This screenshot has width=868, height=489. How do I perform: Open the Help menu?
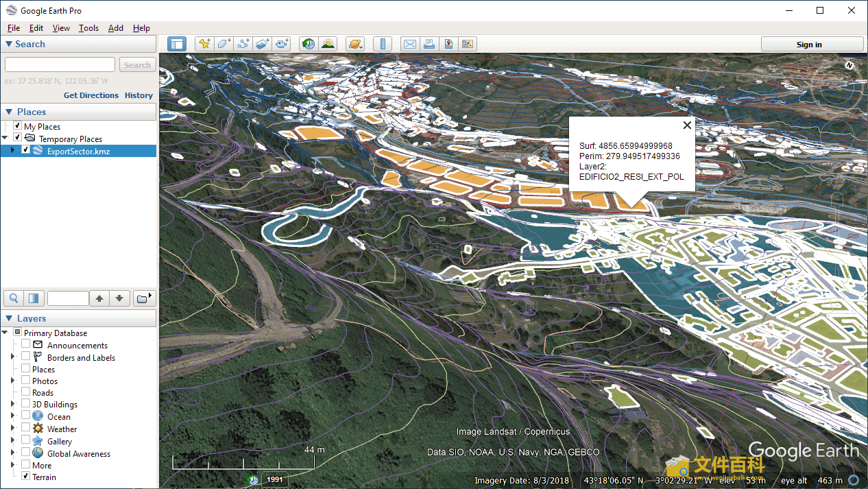pyautogui.click(x=141, y=28)
